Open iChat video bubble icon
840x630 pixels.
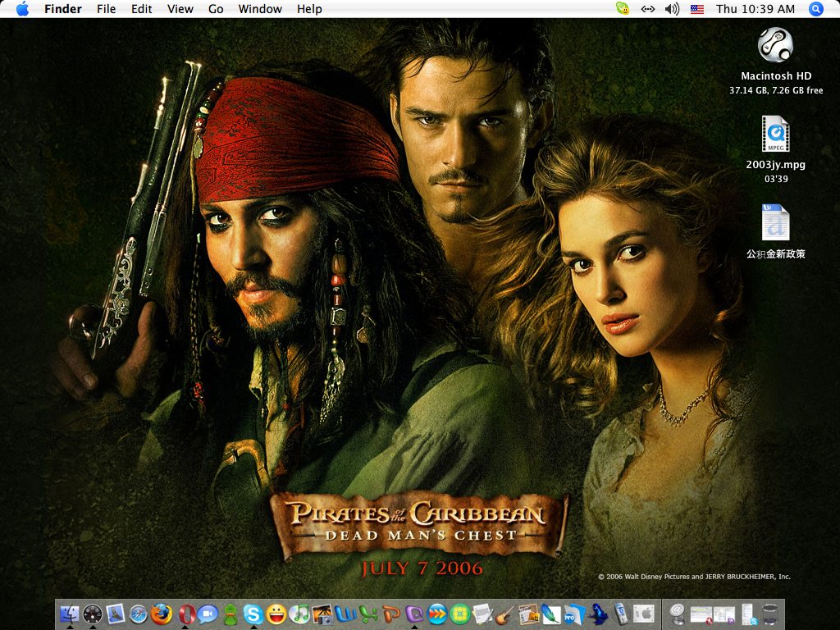(208, 614)
